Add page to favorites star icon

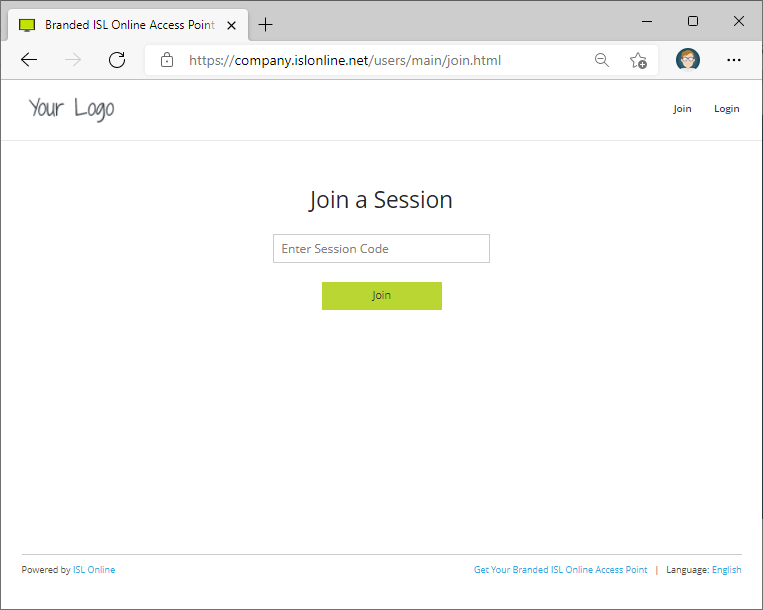pos(638,60)
